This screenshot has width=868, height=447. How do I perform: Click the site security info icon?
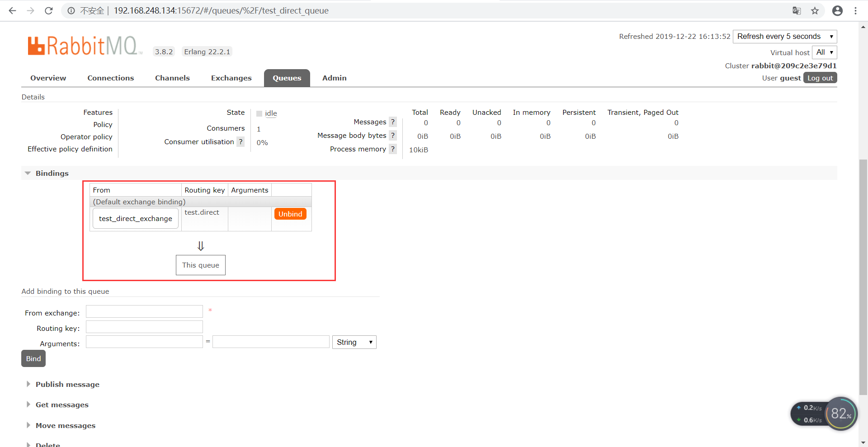click(71, 10)
